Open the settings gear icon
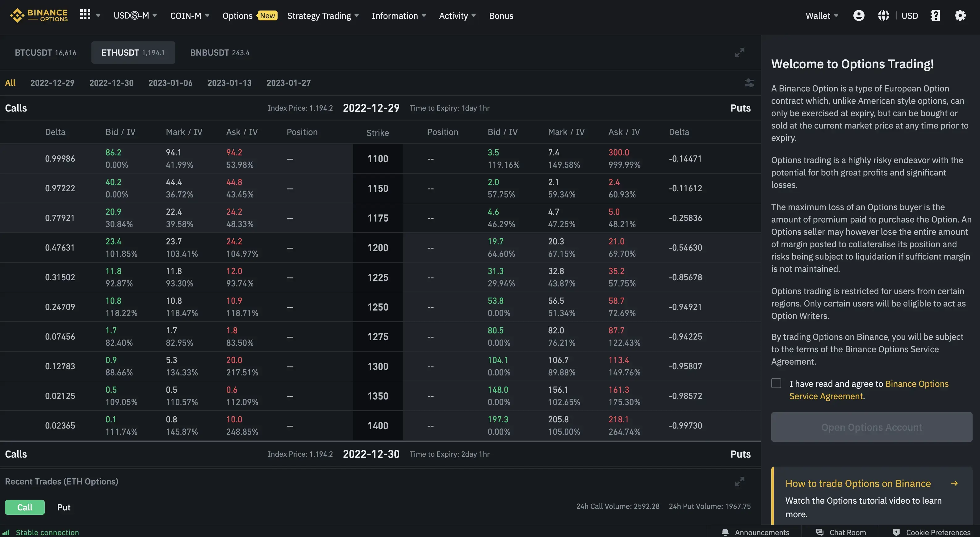The width and height of the screenshot is (980, 537). coord(960,15)
